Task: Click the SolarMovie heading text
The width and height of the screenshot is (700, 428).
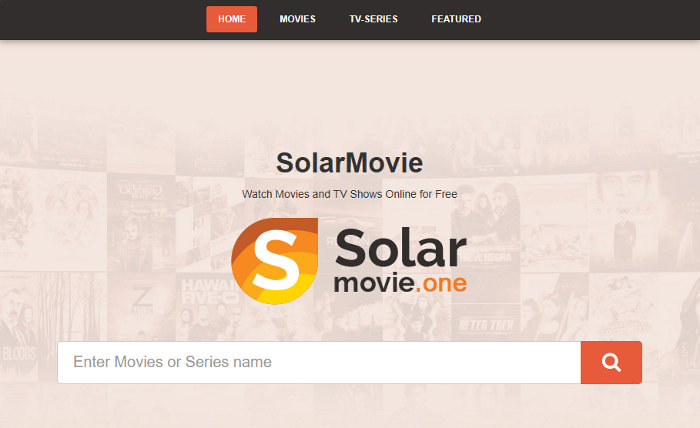Action: [x=350, y=162]
